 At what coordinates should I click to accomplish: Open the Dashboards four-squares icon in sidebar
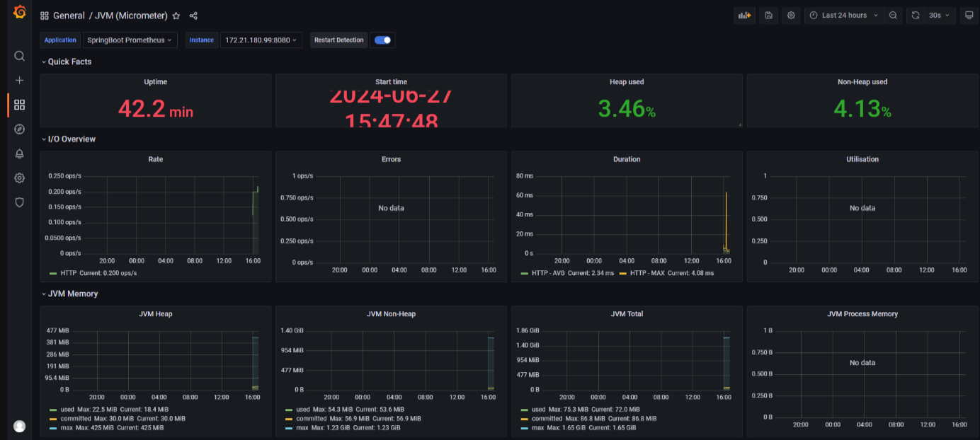click(20, 105)
